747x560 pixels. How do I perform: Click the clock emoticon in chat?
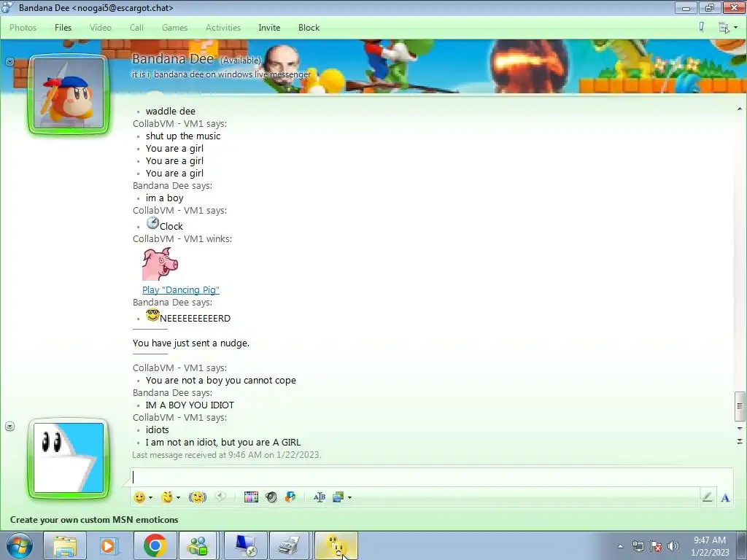[152, 223]
